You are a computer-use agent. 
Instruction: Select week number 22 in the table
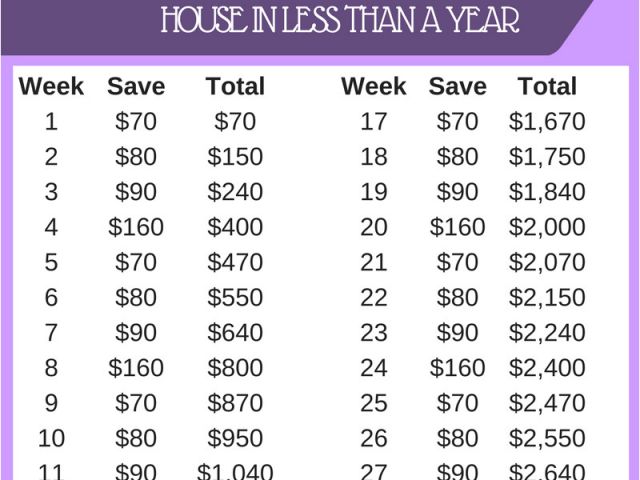click(x=373, y=298)
